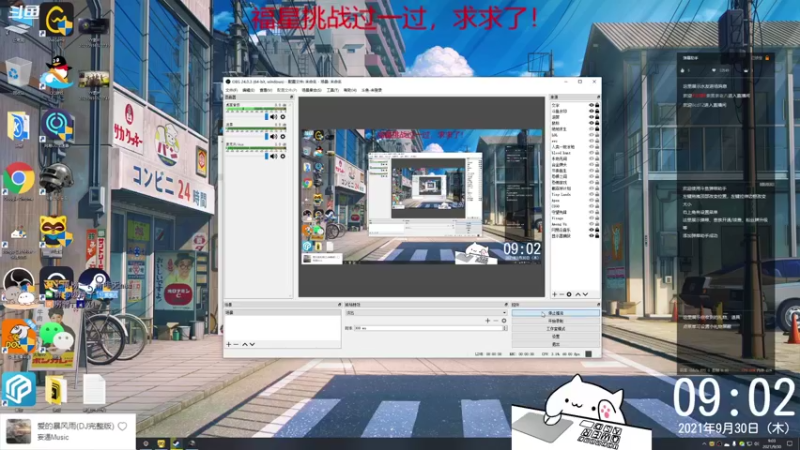Mute the 麦克风/Aux channel speaker icon
The image size is (800, 450).
tap(273, 156)
